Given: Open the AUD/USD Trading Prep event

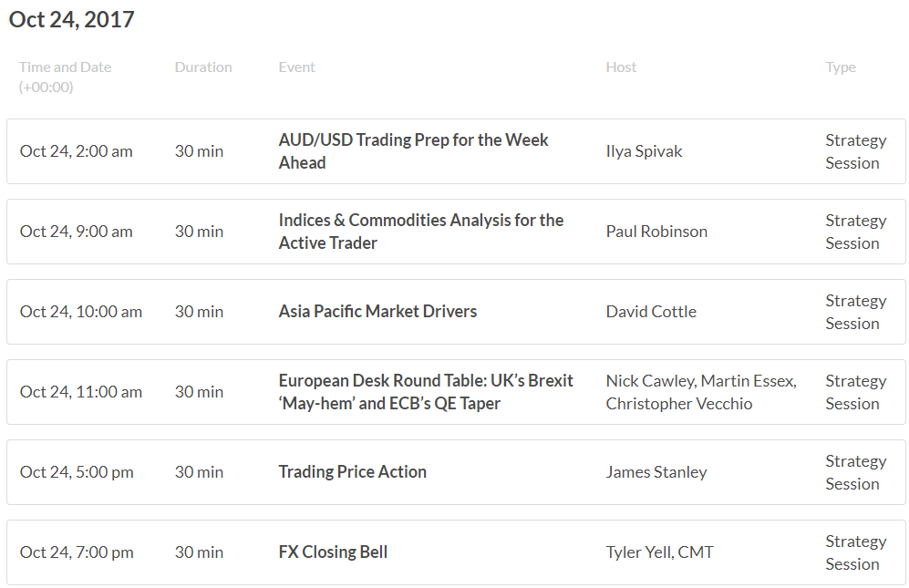Looking at the screenshot, I should [413, 151].
